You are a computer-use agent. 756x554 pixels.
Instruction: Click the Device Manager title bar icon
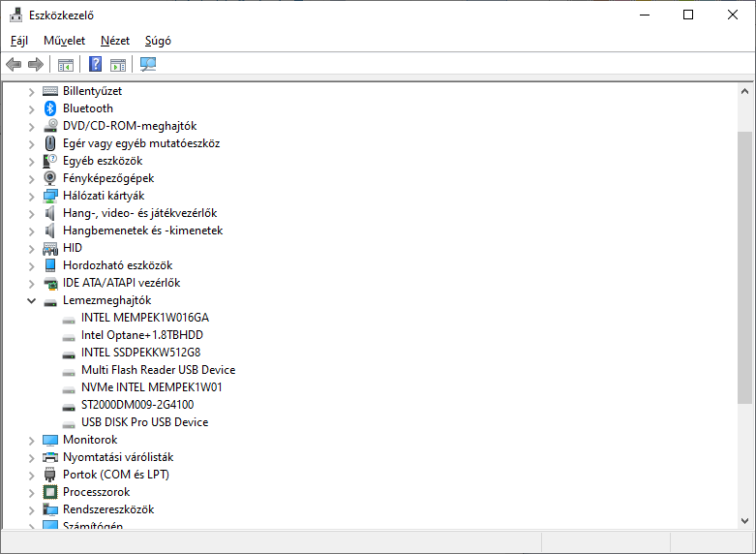[x=15, y=15]
